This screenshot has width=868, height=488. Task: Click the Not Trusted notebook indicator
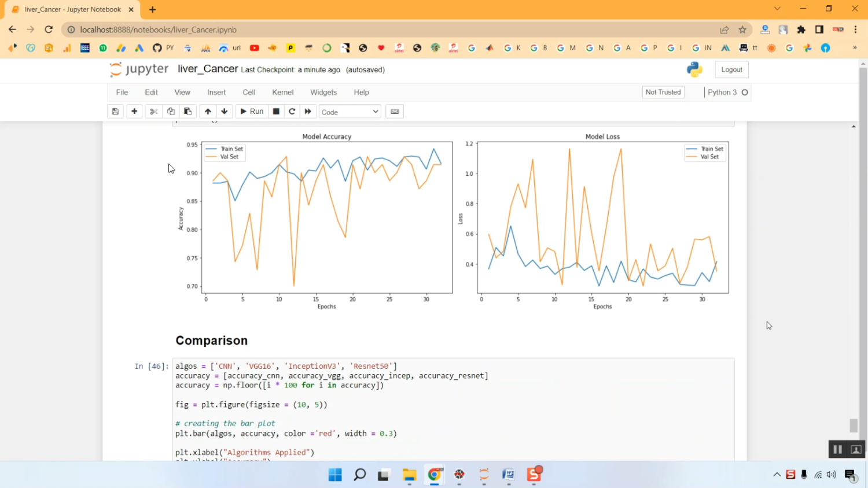coord(663,93)
